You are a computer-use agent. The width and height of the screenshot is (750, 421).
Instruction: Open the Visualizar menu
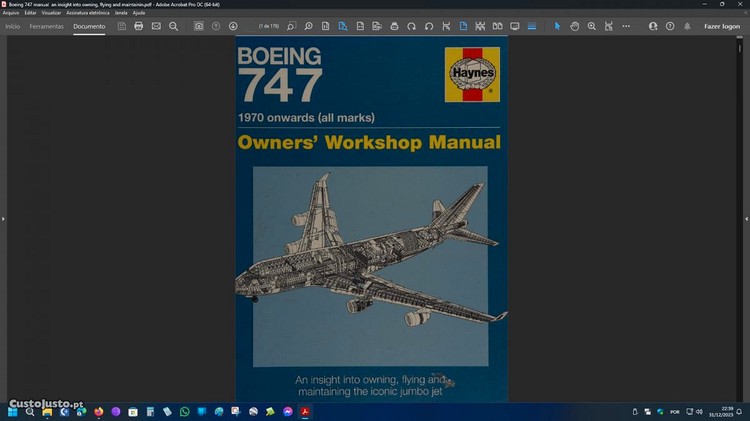coord(51,12)
